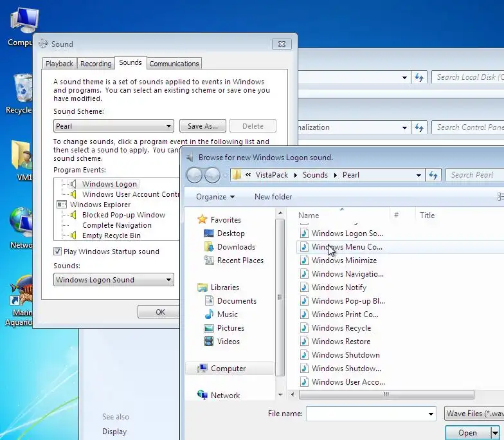Click VistaPack in the breadcrumb path
The width and height of the screenshot is (504, 440).
tap(271, 175)
